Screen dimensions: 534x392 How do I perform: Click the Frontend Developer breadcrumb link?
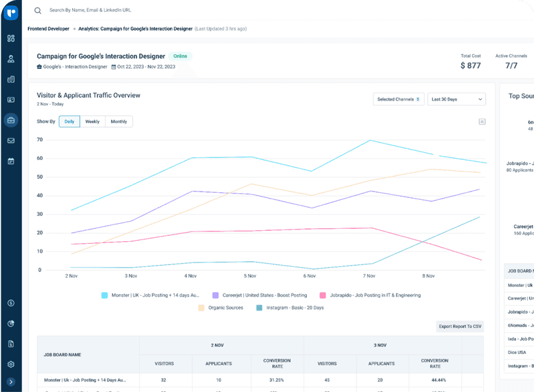coord(48,29)
